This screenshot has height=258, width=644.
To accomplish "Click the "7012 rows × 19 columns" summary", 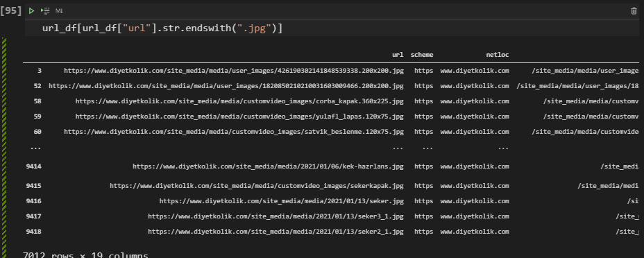I will pos(85,255).
